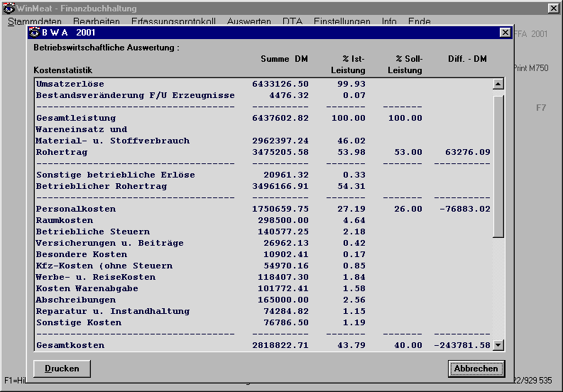This screenshot has width=563, height=392.
Task: Open the Info menu
Action: click(389, 22)
